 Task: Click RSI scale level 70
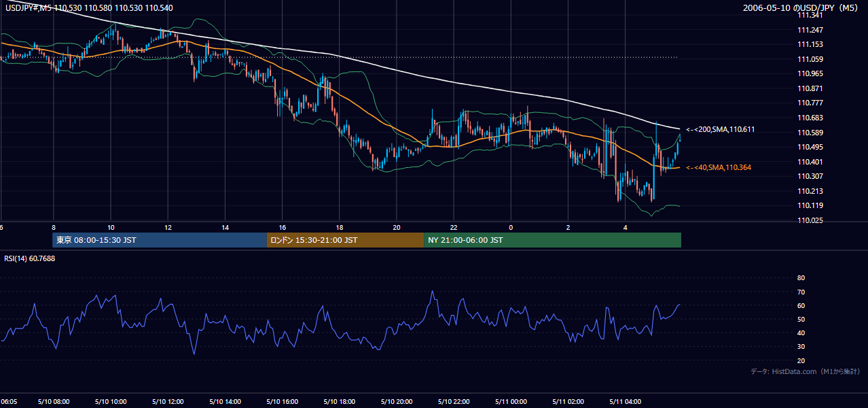click(801, 292)
